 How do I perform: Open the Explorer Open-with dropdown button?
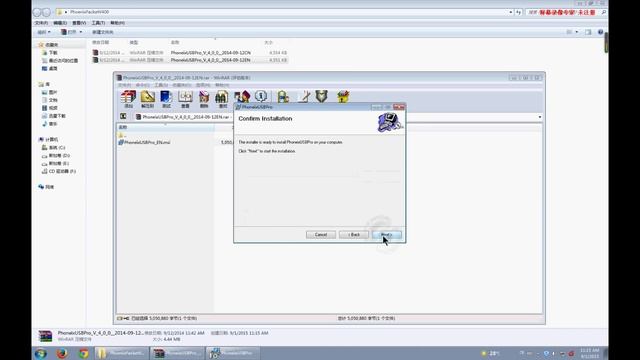click(x=80, y=32)
